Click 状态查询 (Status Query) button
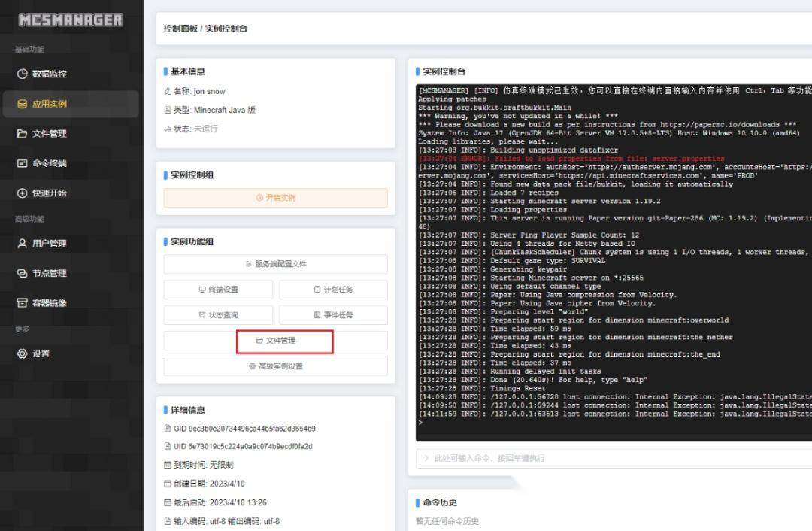 pyautogui.click(x=218, y=314)
